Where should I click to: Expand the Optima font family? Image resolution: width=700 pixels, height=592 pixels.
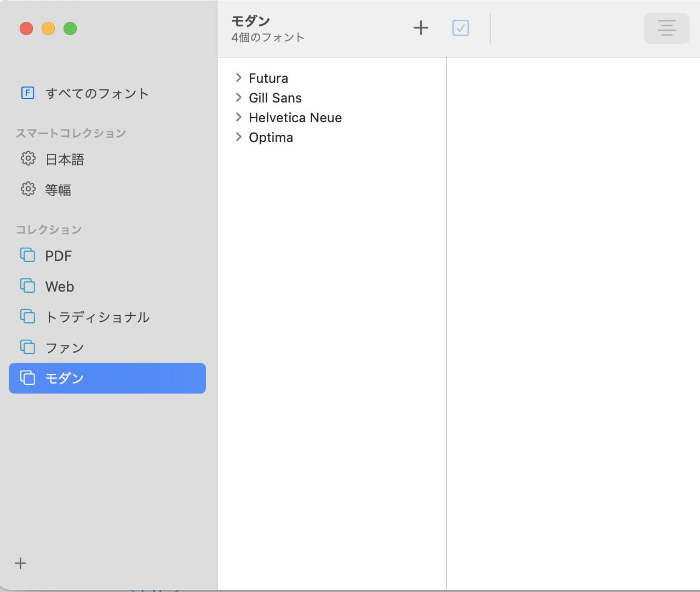click(239, 137)
